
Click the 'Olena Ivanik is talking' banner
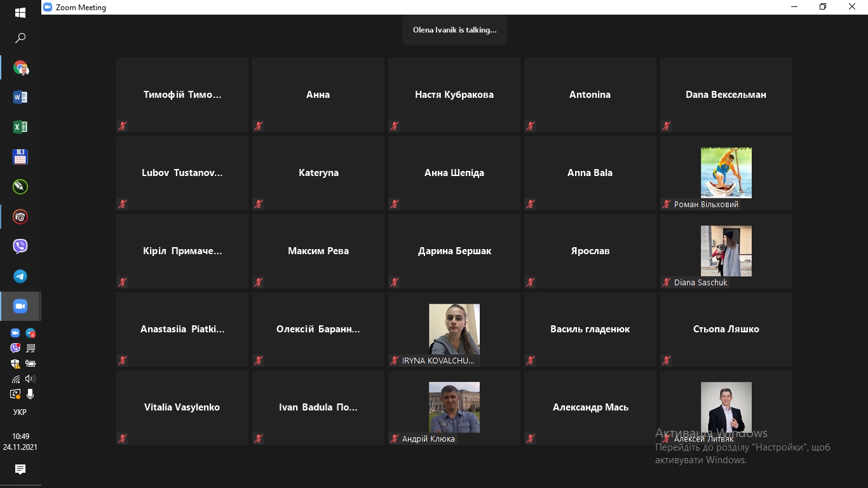(x=454, y=30)
